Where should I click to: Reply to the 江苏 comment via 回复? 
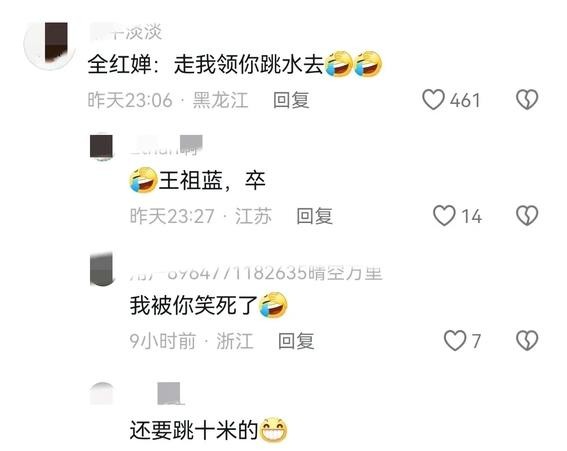pyautogui.click(x=314, y=216)
